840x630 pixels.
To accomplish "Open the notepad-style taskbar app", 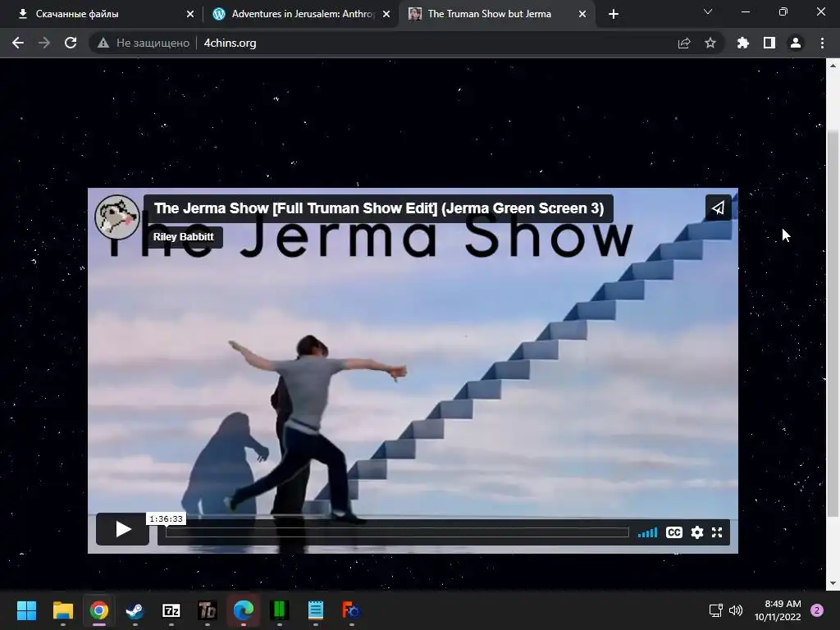I will (x=316, y=610).
